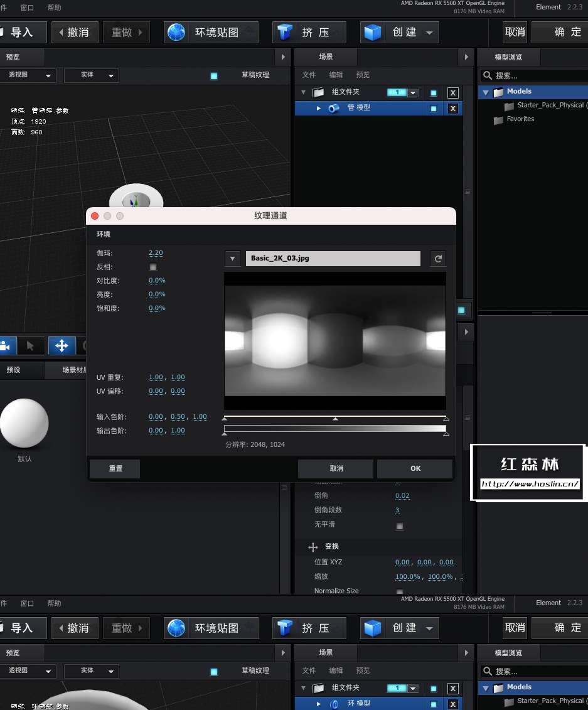Select the camera tool in viewport toolbar

point(6,345)
